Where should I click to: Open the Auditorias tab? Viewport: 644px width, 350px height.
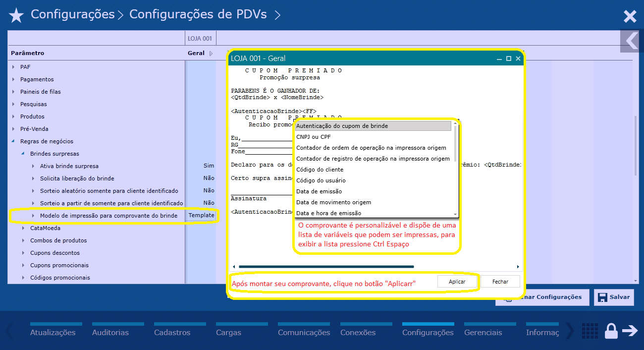click(110, 332)
